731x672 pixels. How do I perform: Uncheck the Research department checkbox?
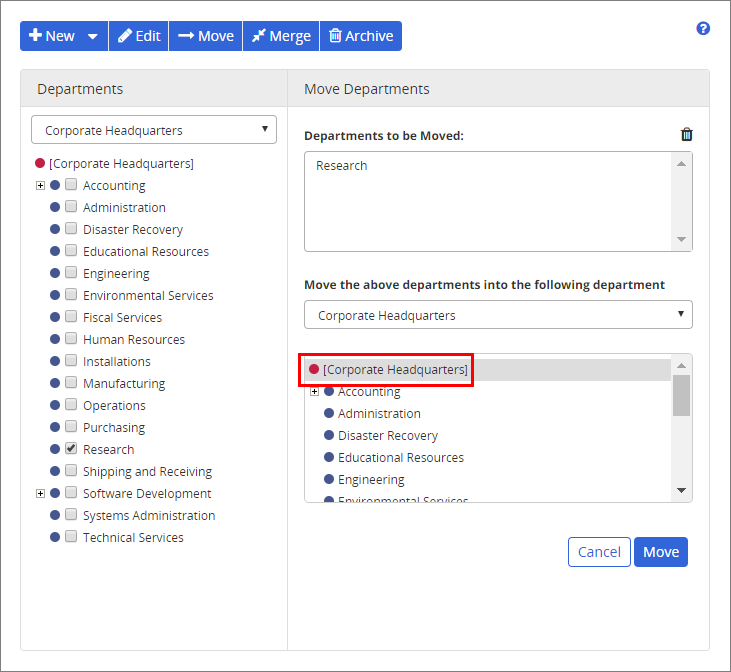(x=71, y=449)
